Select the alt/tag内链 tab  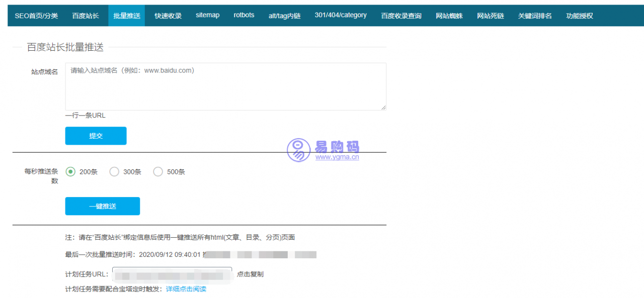coord(284,15)
